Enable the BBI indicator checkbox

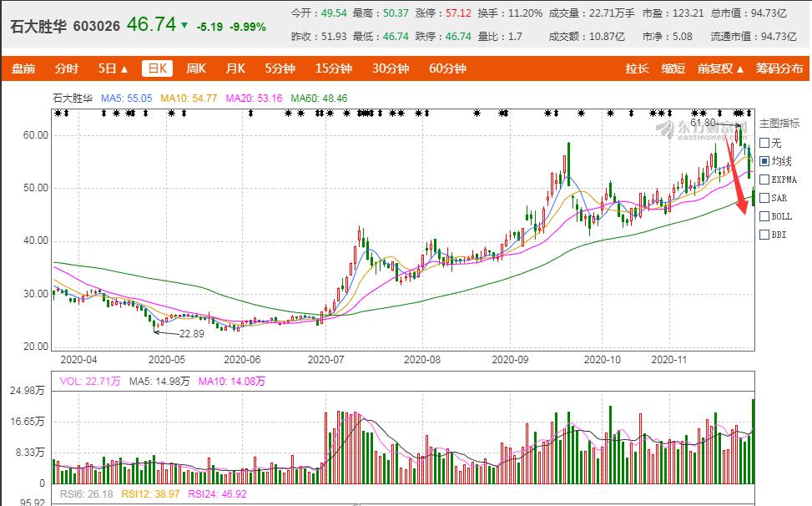click(x=764, y=235)
